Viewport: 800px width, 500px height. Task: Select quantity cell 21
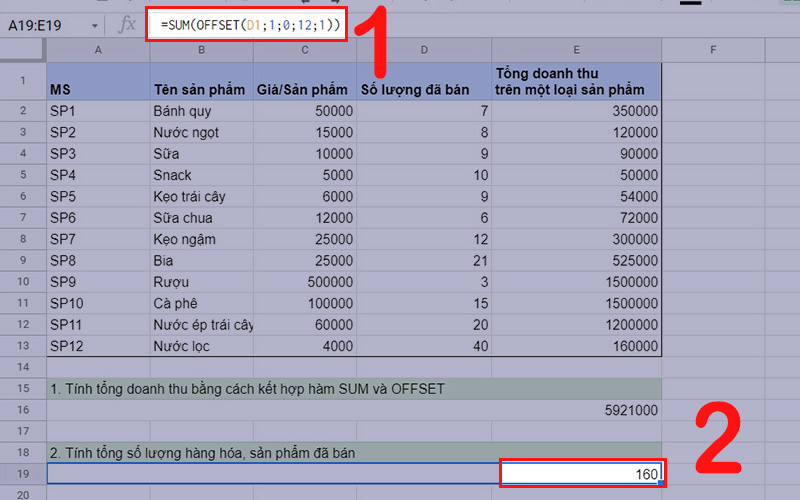[424, 261]
